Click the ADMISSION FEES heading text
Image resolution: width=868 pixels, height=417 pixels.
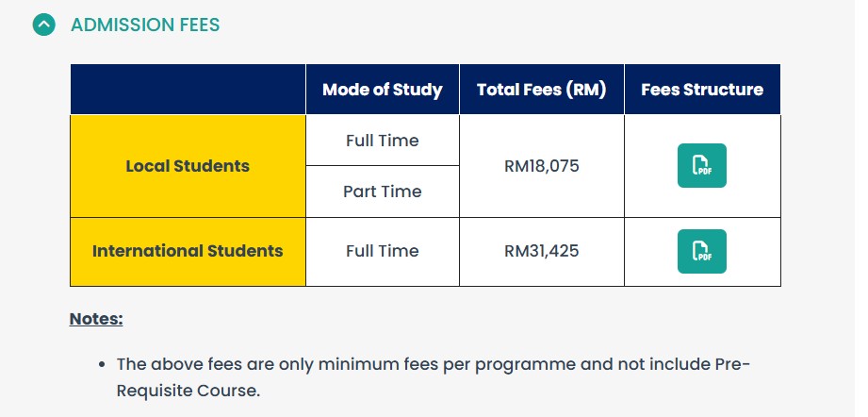145,25
